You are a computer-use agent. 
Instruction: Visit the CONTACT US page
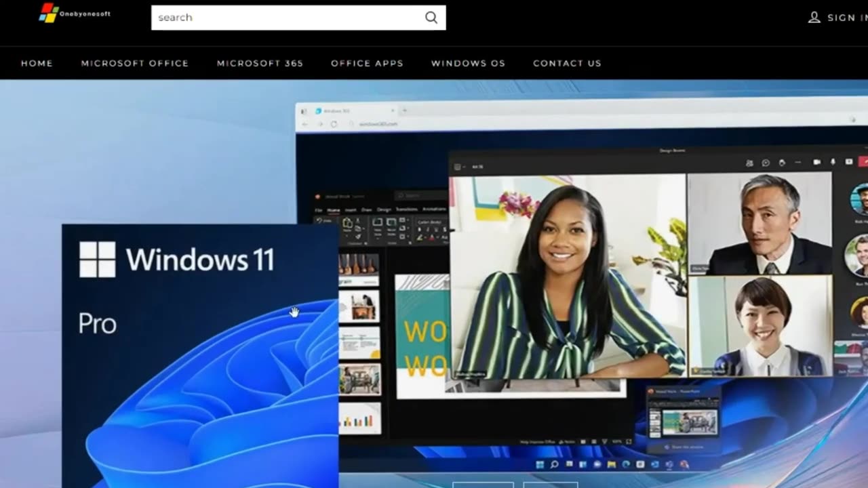point(567,63)
